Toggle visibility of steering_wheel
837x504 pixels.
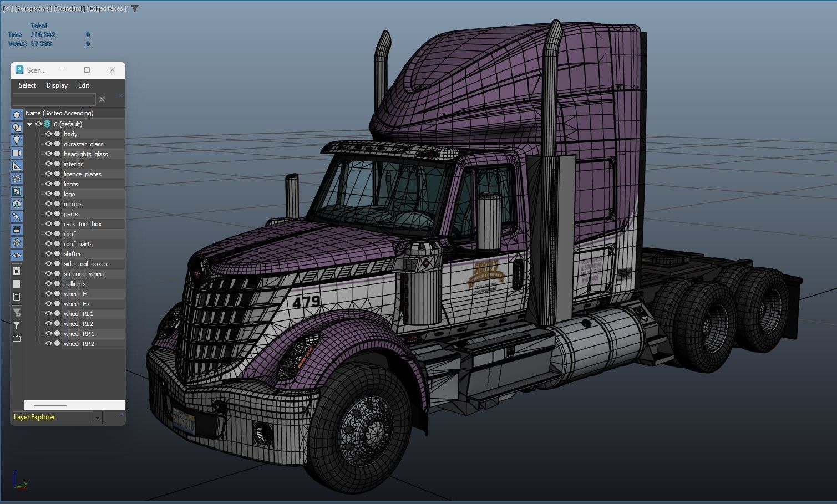click(49, 274)
